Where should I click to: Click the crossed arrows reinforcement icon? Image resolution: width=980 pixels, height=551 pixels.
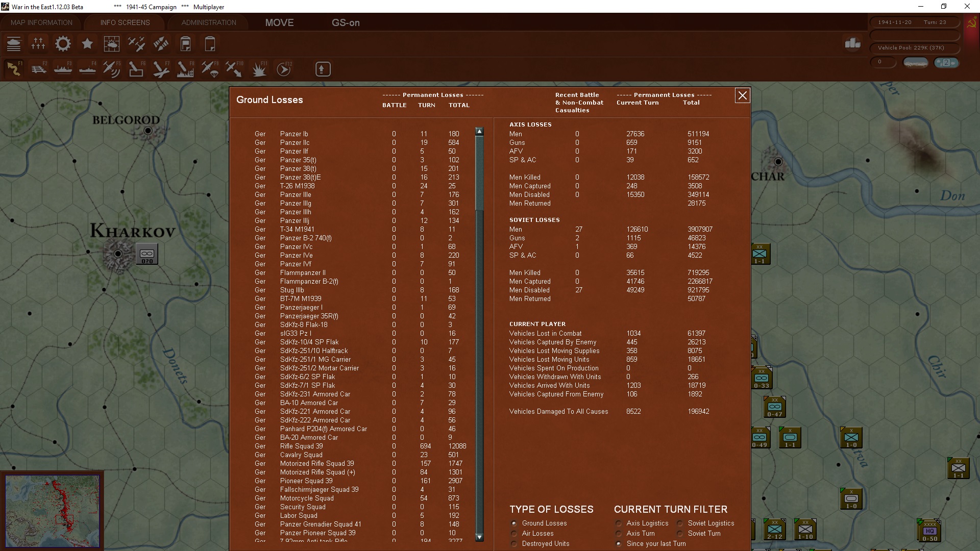point(161,44)
